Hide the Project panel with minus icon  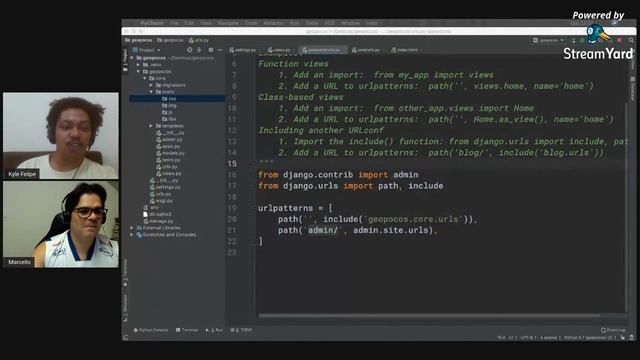click(220, 50)
